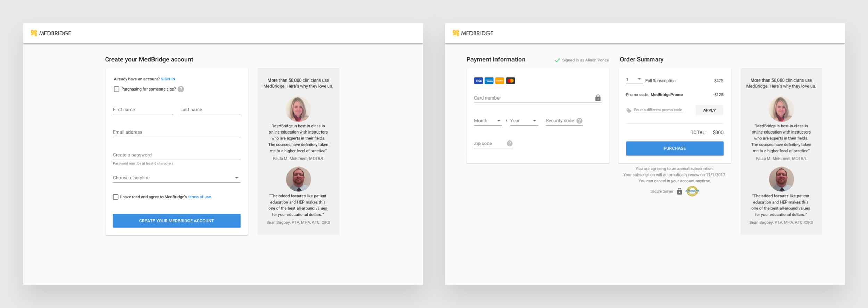Click the '$425' subscription price
The width and height of the screenshot is (868, 308).
click(719, 81)
